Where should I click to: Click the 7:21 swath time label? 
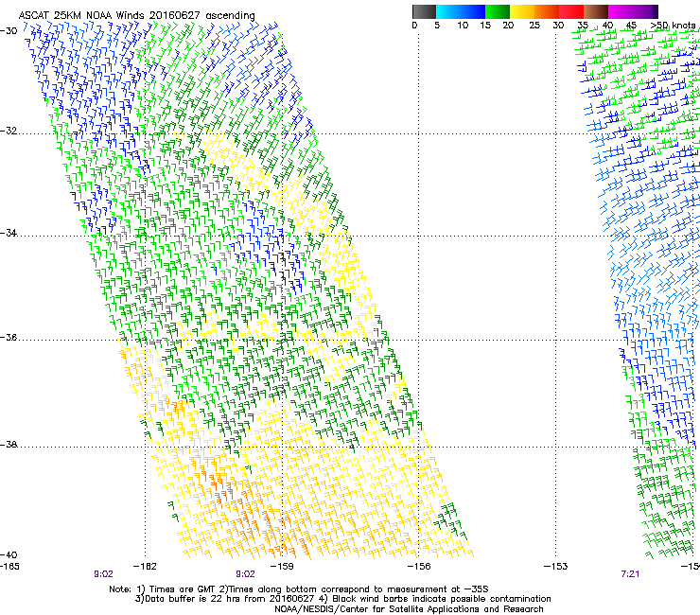[630, 574]
